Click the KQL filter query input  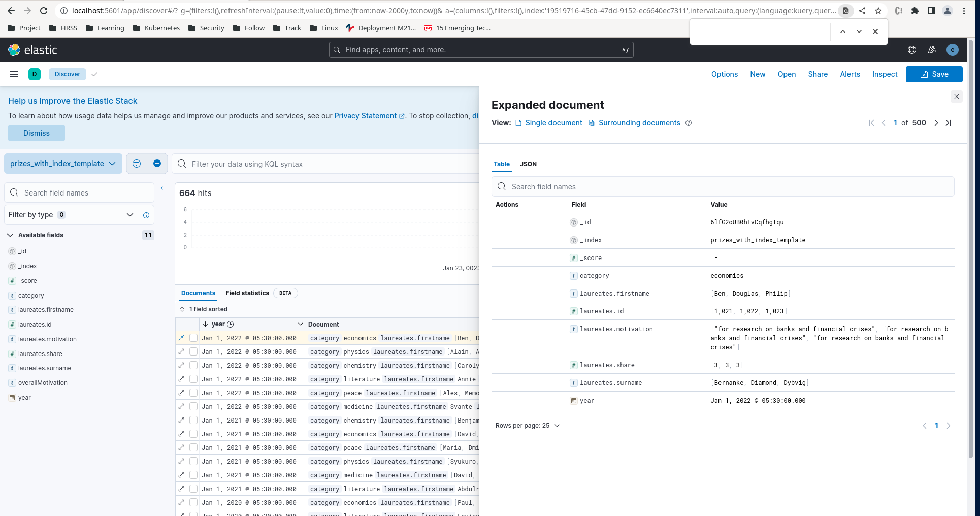(x=325, y=164)
